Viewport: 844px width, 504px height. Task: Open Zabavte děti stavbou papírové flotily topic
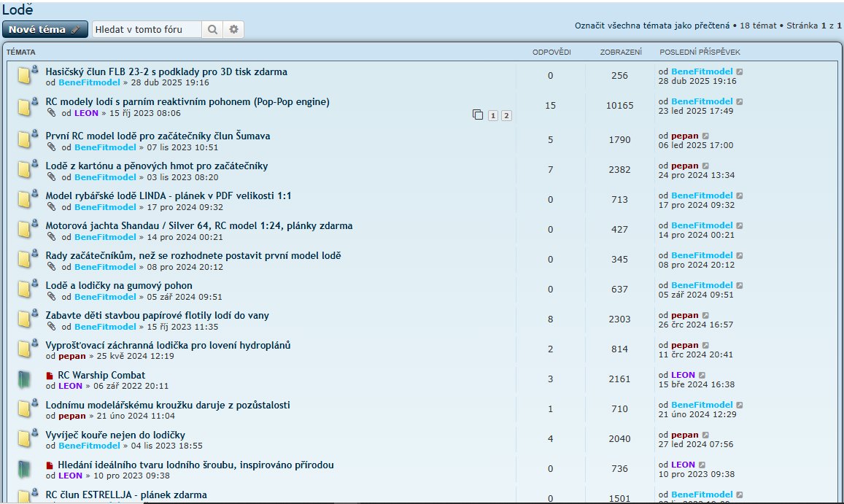(x=157, y=316)
